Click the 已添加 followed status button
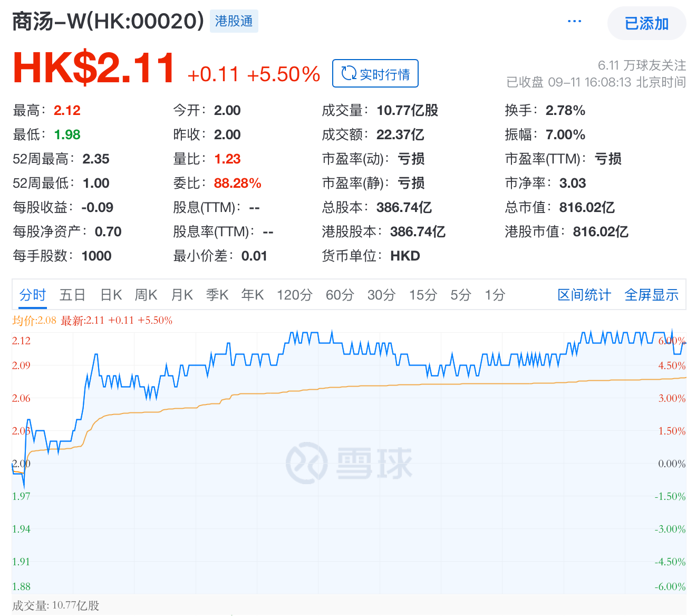696x616 pixels. click(x=646, y=23)
